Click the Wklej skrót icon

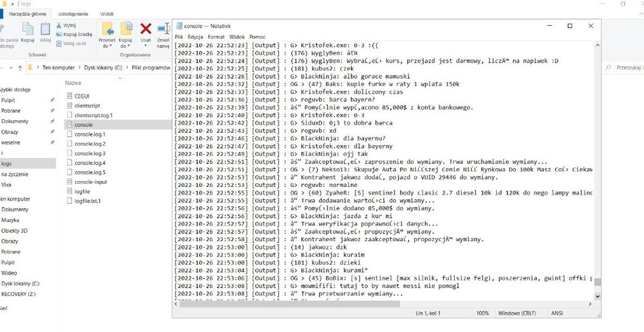click(x=59, y=44)
